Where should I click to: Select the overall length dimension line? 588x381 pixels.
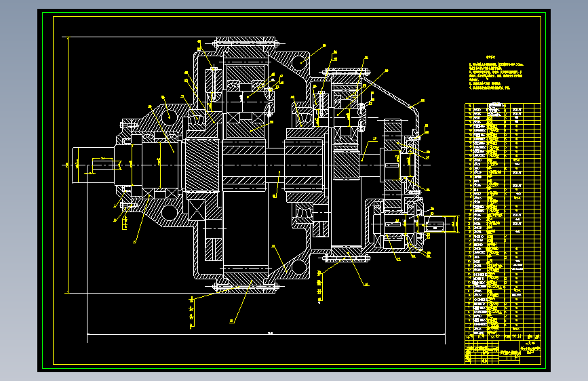pyautogui.click(x=266, y=334)
